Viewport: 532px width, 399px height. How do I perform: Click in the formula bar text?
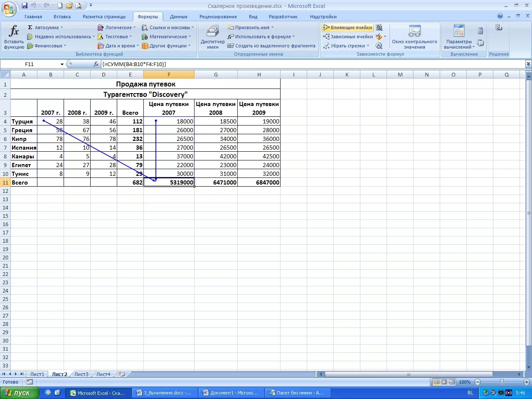pos(313,64)
